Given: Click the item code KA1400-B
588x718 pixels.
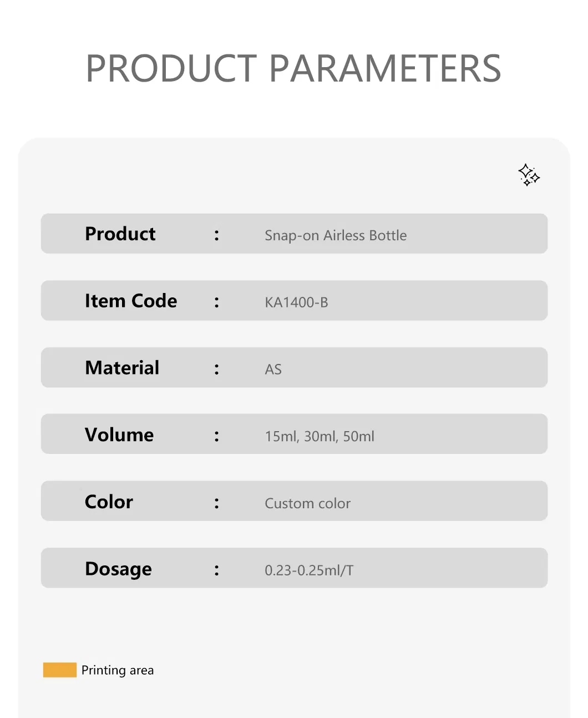Looking at the screenshot, I should click(296, 302).
